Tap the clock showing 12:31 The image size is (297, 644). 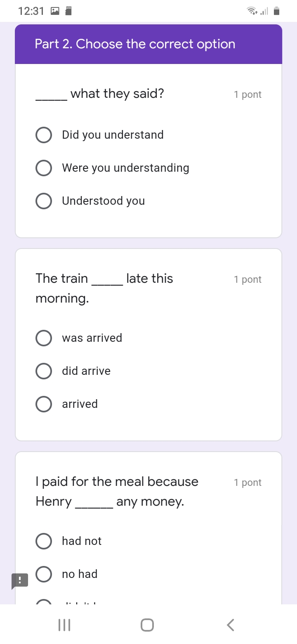point(31,11)
